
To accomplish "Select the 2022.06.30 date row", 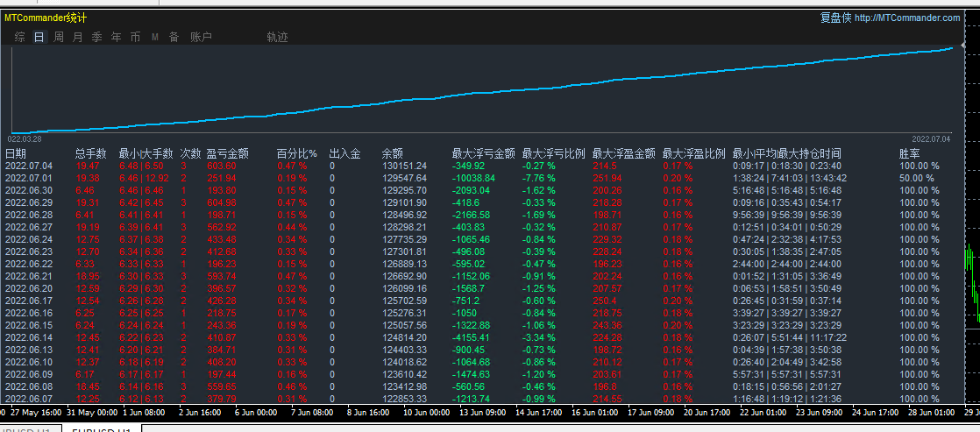I will click(29, 190).
